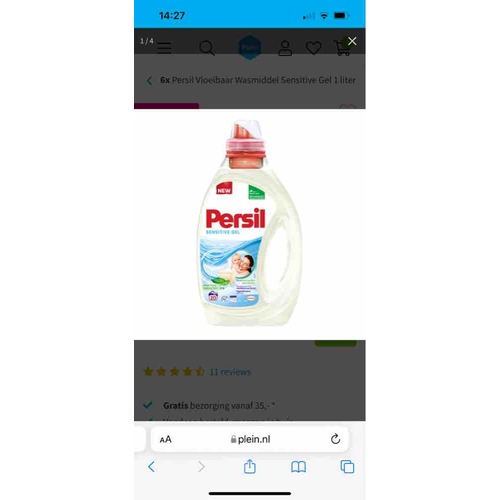Tap Safari back arrow button
This screenshot has height=500, width=500.
[151, 467]
